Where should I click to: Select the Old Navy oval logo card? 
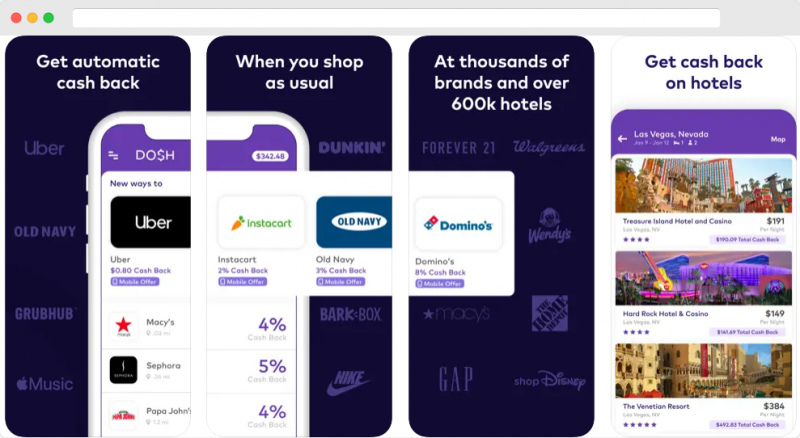pos(354,222)
